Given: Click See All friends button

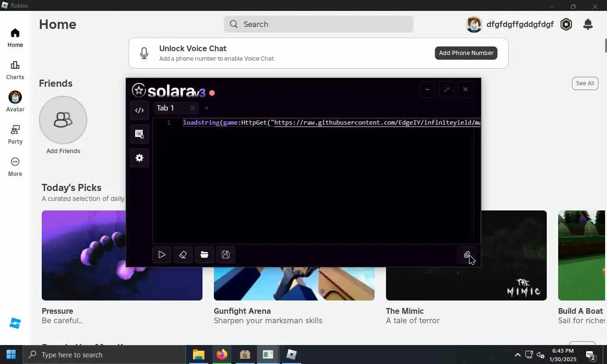Looking at the screenshot, I should 585,83.
